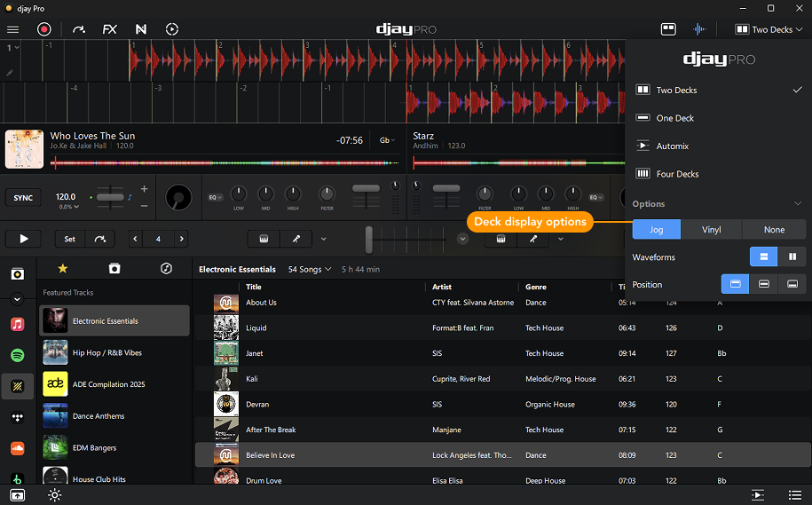Viewport: 812px width, 505px height.
Task: Collapse the Options section
Action: pyautogui.click(x=798, y=203)
